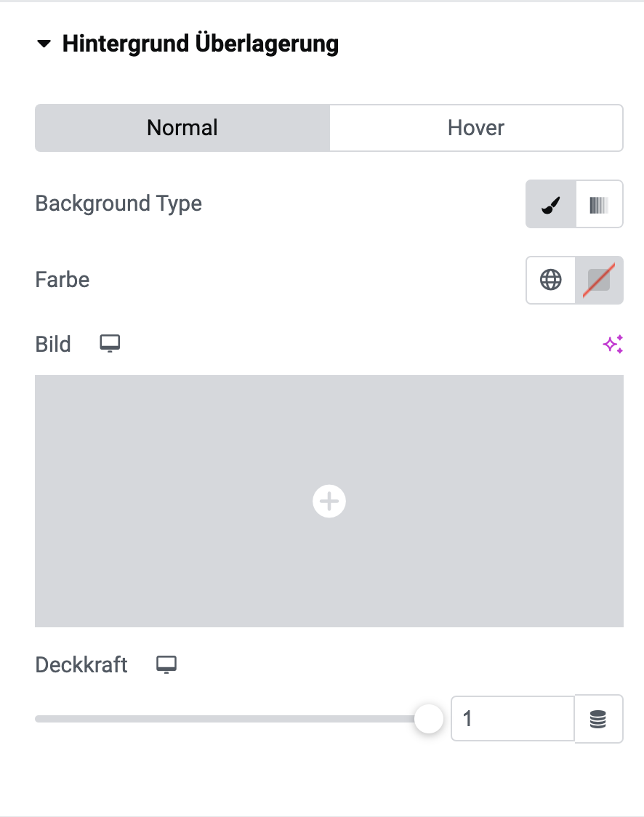Click the Deckkraft slider handle

[429, 719]
